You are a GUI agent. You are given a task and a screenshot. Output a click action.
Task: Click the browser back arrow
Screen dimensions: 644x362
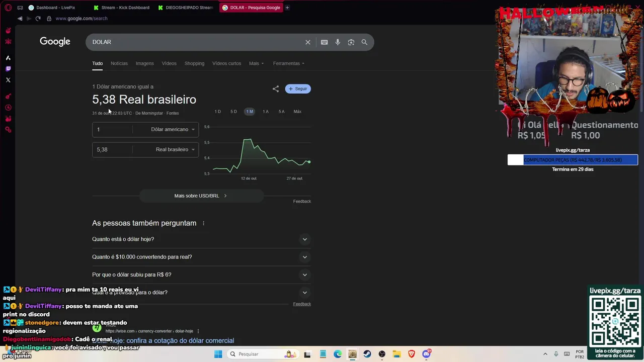click(x=20, y=19)
